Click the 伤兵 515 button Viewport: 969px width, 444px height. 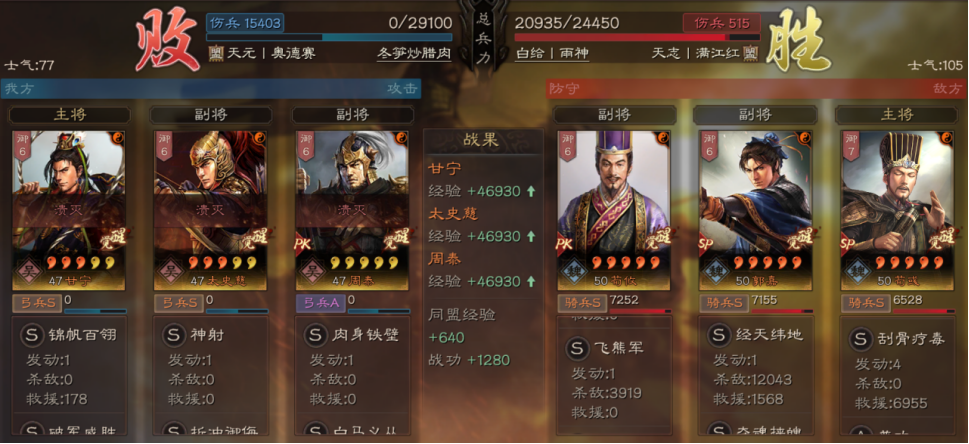click(x=721, y=23)
